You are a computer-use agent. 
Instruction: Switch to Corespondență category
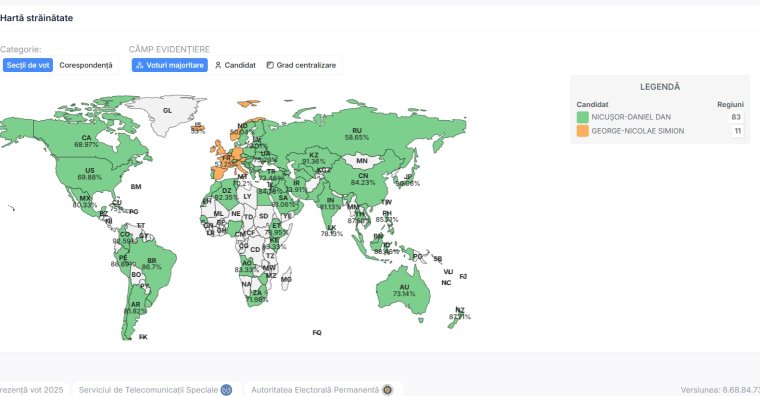tap(86, 65)
